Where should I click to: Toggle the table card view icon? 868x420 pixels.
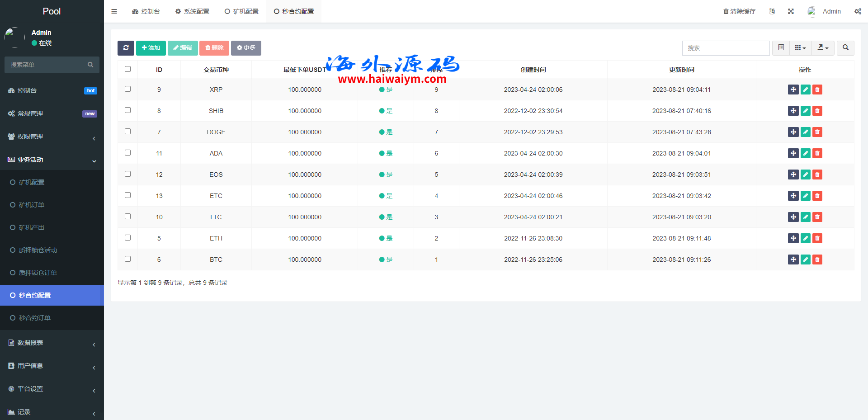pyautogui.click(x=781, y=48)
